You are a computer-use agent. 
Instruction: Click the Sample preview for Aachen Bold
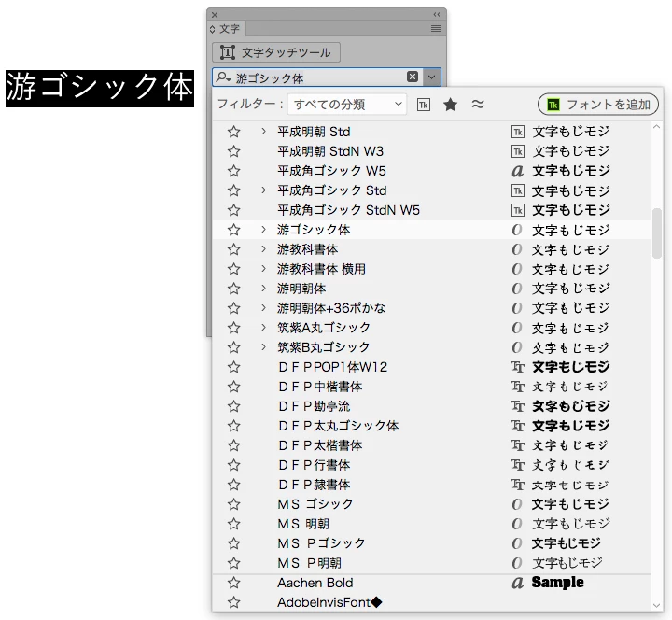click(x=557, y=583)
